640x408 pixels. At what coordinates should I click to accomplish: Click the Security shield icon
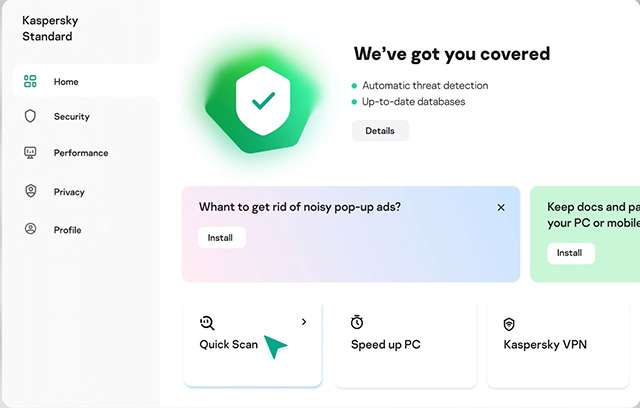tap(30, 116)
